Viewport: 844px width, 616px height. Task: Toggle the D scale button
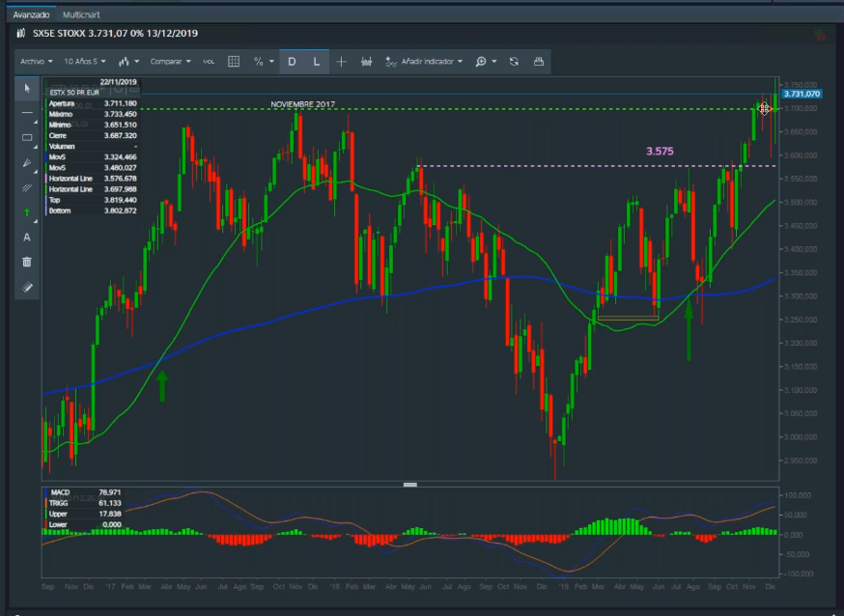(x=293, y=61)
